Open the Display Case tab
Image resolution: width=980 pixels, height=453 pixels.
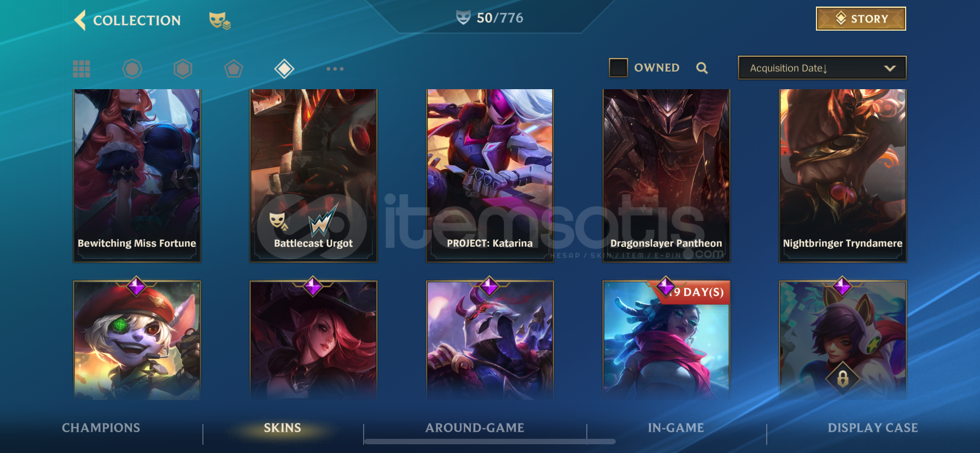click(873, 428)
